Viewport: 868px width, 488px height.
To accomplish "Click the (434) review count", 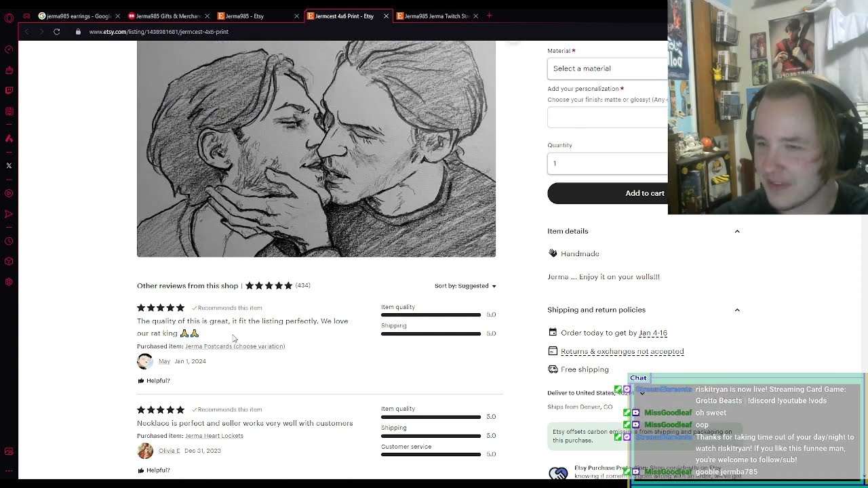I will point(302,285).
